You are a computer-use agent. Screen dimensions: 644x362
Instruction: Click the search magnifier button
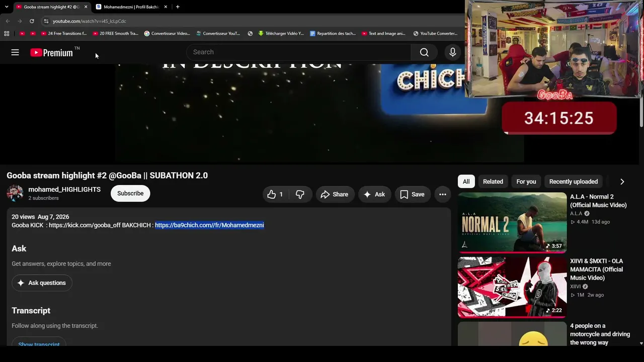pos(424,52)
